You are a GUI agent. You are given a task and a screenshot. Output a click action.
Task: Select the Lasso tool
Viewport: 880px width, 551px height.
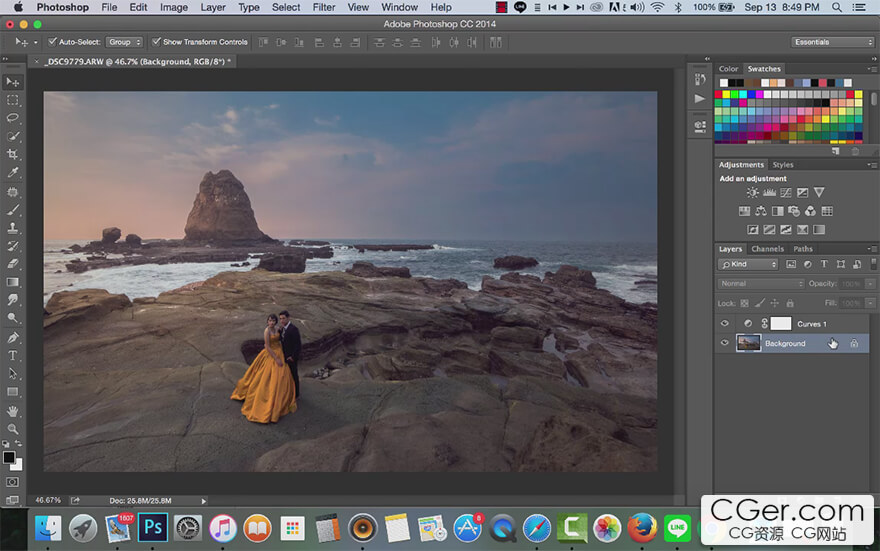point(13,118)
